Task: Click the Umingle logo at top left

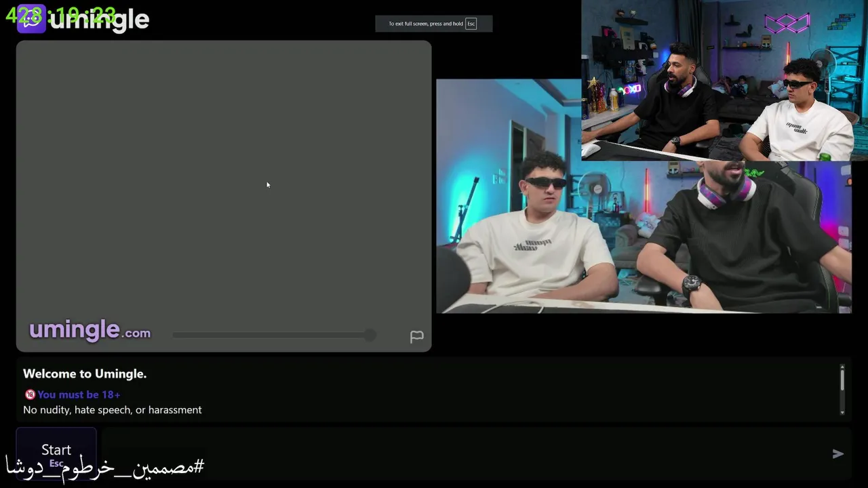Action: click(x=83, y=19)
